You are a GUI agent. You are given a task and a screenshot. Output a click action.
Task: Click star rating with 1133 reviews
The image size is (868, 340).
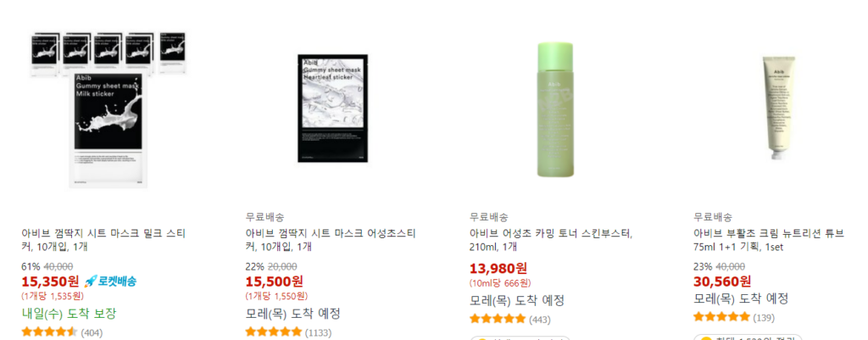(274, 332)
